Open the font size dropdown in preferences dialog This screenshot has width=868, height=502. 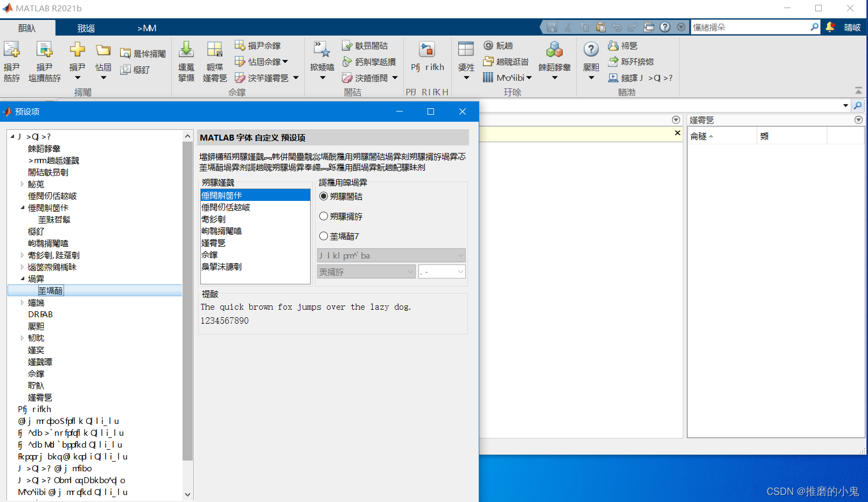pos(442,271)
